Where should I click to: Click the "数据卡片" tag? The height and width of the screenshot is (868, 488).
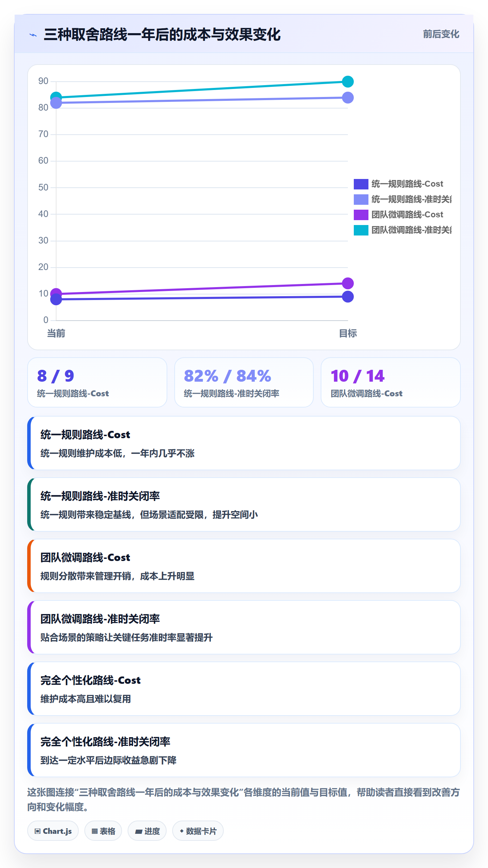point(198,831)
